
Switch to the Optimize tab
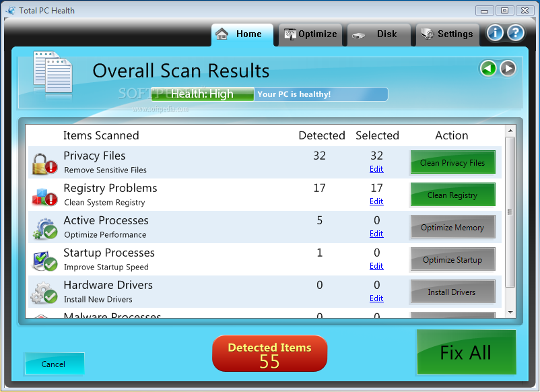(x=310, y=34)
